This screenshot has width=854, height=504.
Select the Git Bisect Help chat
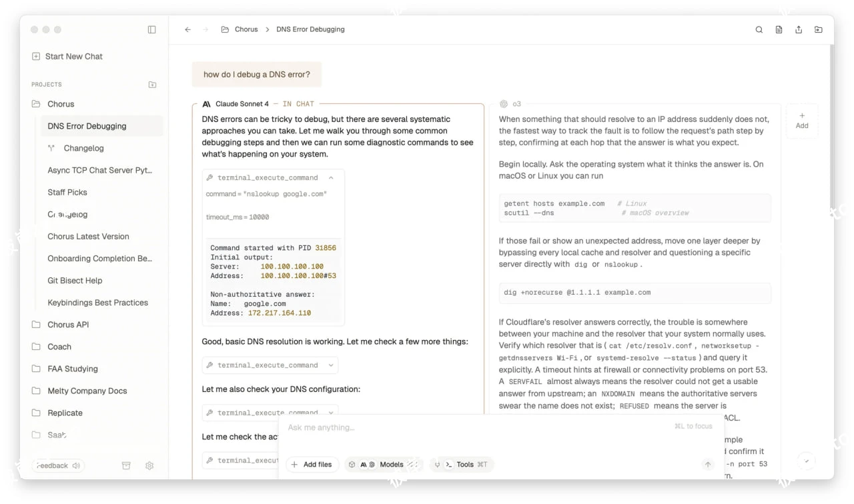(75, 280)
